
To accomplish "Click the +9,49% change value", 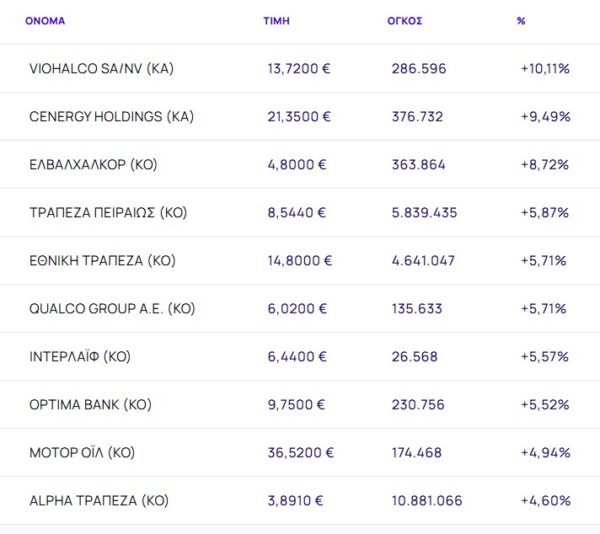I will (545, 117).
